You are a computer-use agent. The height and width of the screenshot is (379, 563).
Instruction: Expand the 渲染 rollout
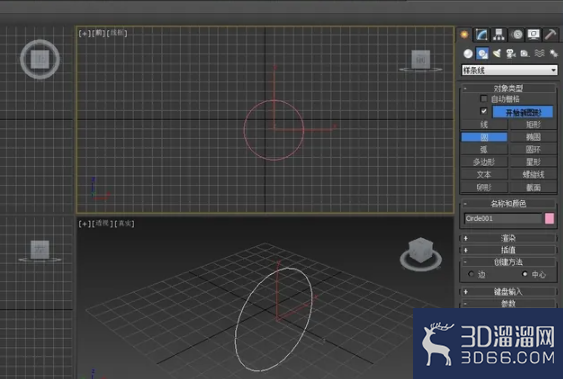(508, 238)
